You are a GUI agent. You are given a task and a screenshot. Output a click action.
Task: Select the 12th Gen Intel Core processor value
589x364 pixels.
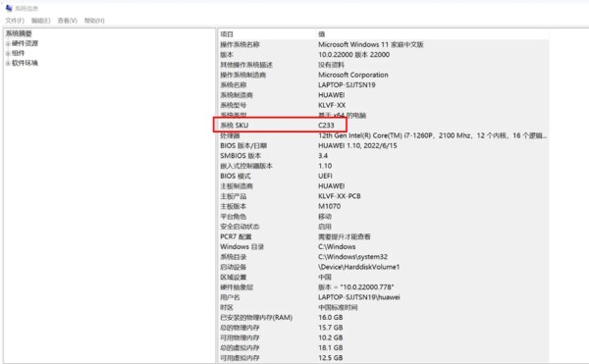pos(432,135)
